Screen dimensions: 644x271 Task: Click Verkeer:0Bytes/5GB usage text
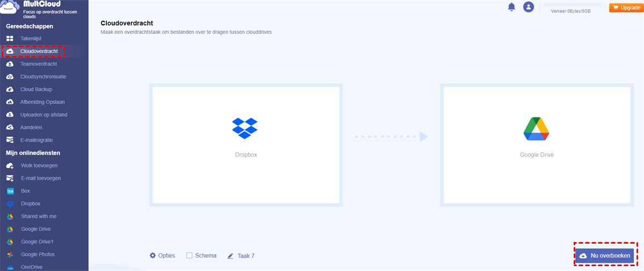point(570,11)
